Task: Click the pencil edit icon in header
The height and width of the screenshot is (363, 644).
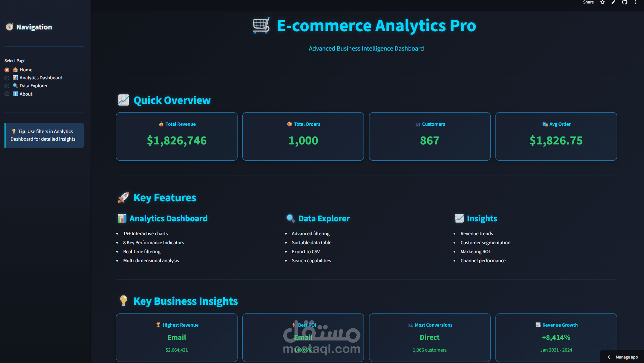Action: click(x=614, y=2)
